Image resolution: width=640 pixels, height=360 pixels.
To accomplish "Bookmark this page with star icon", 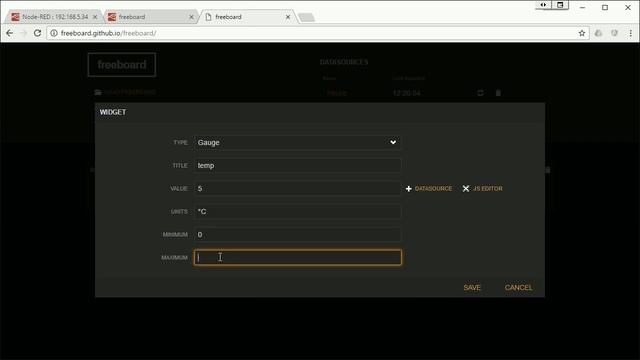I will coord(582,33).
